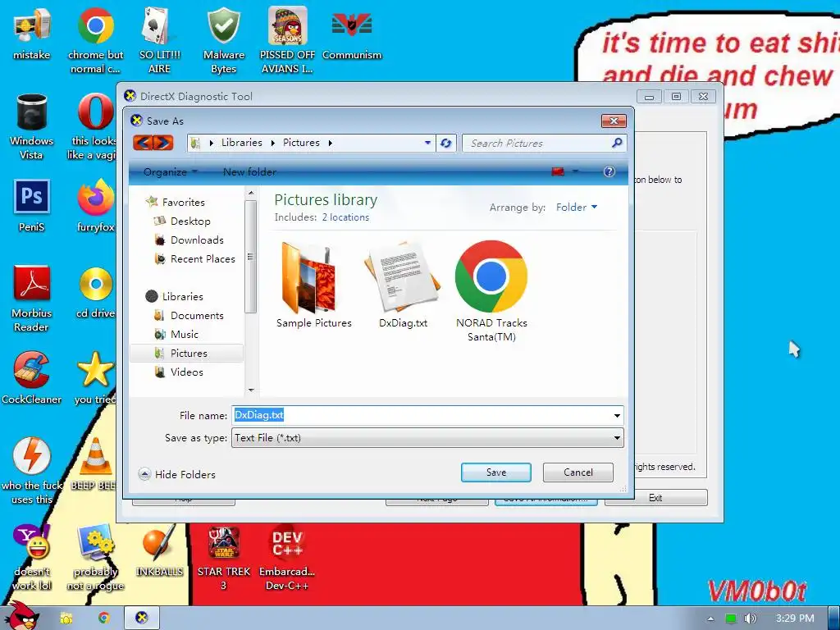Image resolution: width=840 pixels, height=630 pixels.
Task: Select NORAD Tracks Santa shortcut
Action: [x=491, y=291]
